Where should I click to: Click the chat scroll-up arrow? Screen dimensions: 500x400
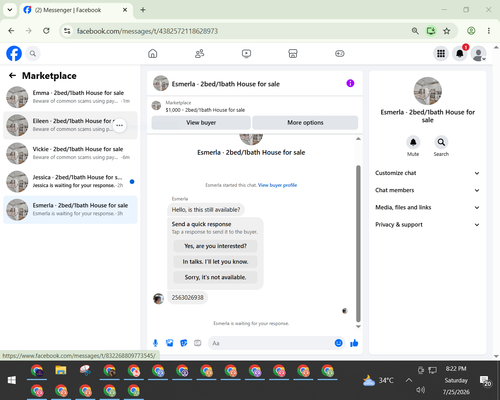click(358, 139)
